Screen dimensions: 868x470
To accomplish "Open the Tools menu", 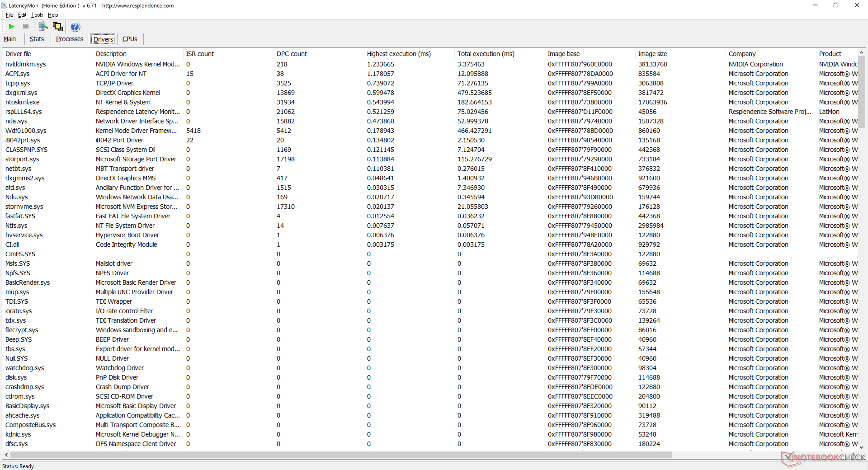I will [x=37, y=15].
